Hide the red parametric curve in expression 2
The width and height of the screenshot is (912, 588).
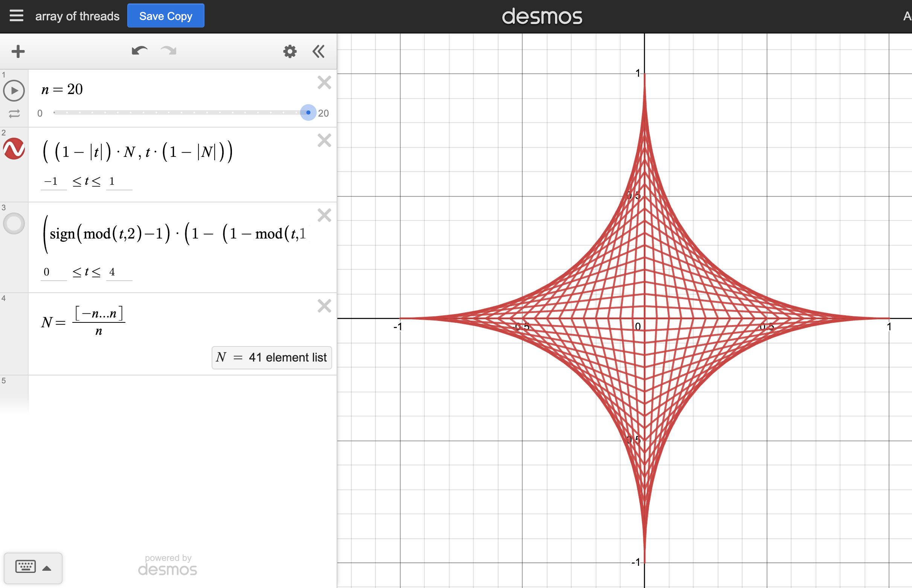coord(14,149)
